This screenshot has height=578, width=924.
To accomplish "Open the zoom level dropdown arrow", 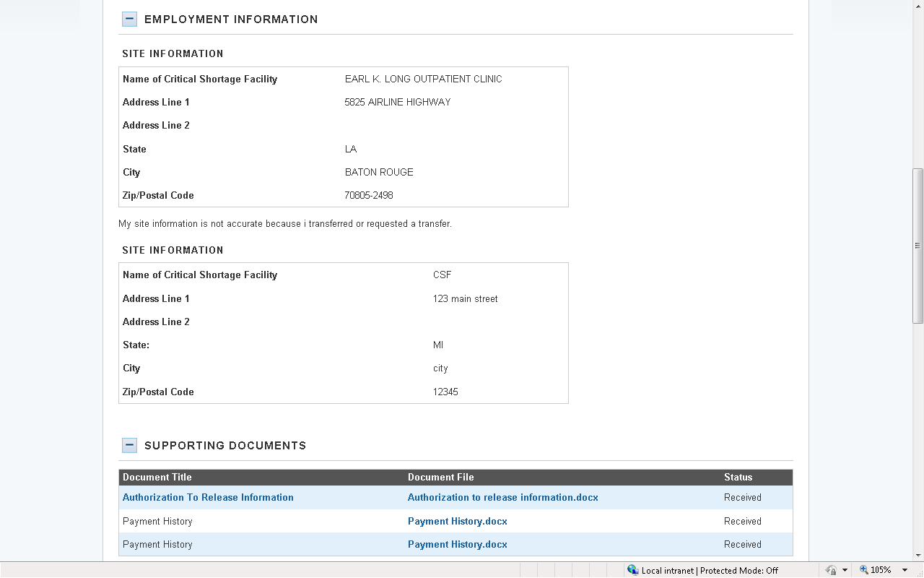I will 905,570.
